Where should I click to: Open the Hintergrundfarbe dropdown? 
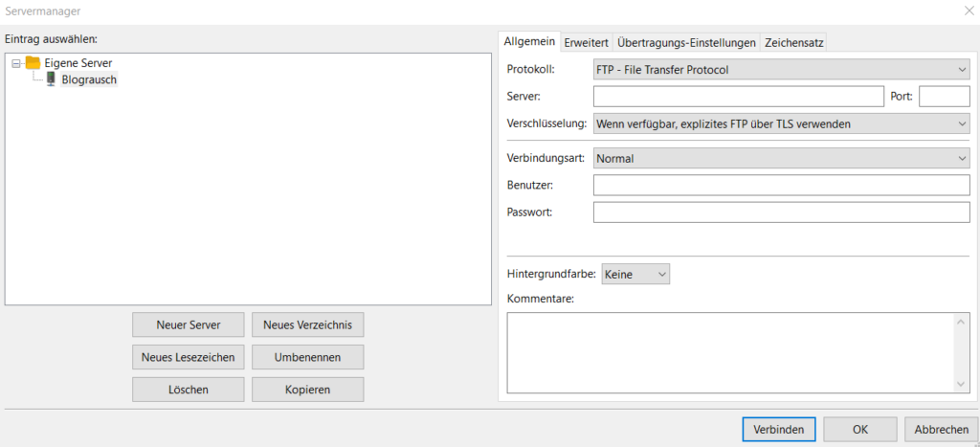(635, 274)
